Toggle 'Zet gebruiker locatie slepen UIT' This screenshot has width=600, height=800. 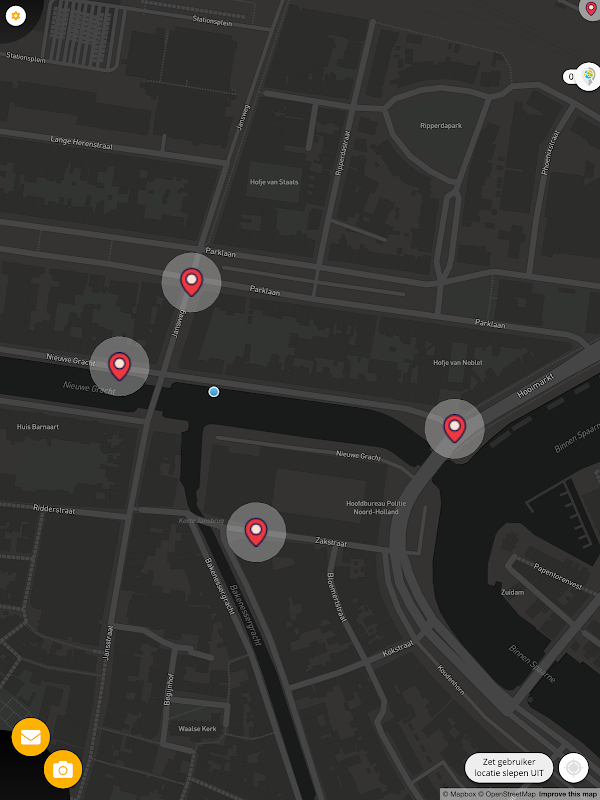tap(509, 767)
